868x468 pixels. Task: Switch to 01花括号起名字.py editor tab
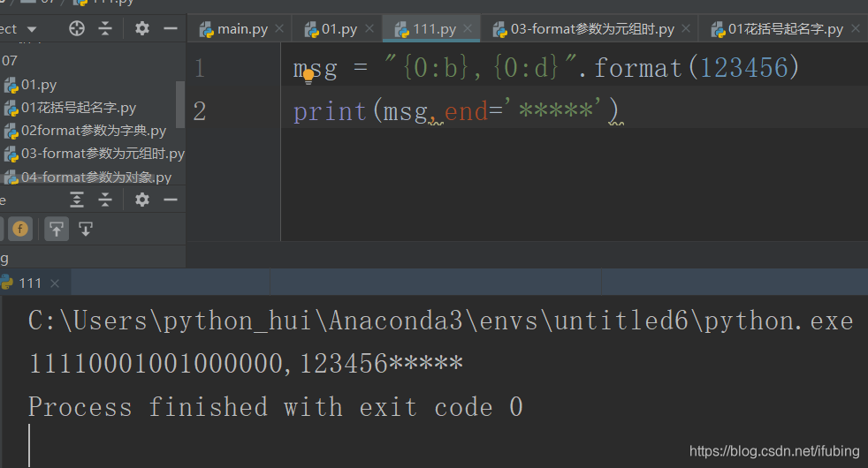click(786, 29)
